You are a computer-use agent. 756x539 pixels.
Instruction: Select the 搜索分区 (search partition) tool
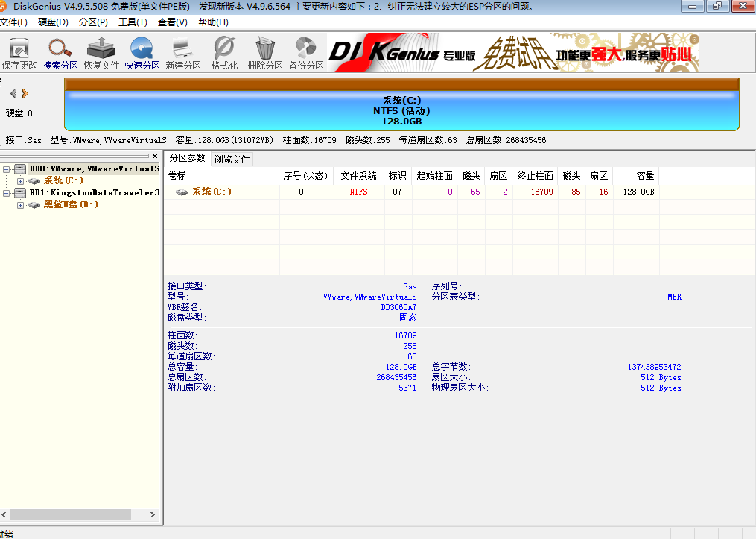pos(61,52)
